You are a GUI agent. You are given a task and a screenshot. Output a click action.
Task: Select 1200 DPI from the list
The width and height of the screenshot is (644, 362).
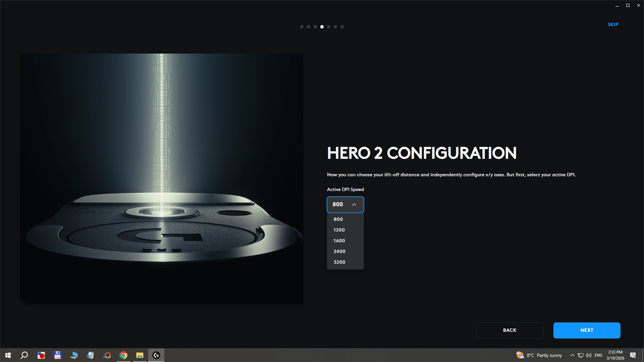(x=339, y=230)
